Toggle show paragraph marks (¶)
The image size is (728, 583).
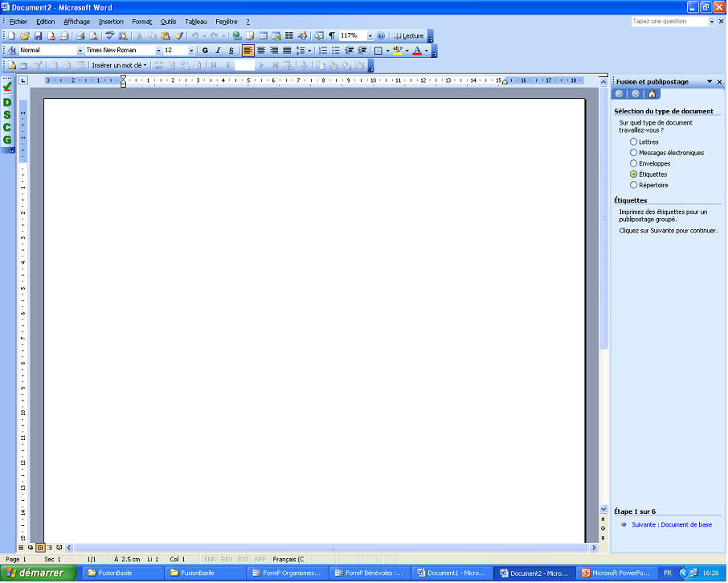click(x=332, y=35)
